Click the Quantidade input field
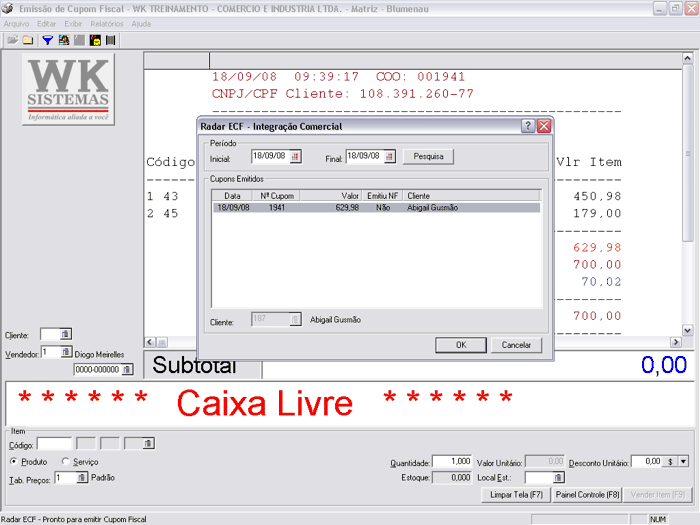The height and width of the screenshot is (525, 700). (453, 462)
